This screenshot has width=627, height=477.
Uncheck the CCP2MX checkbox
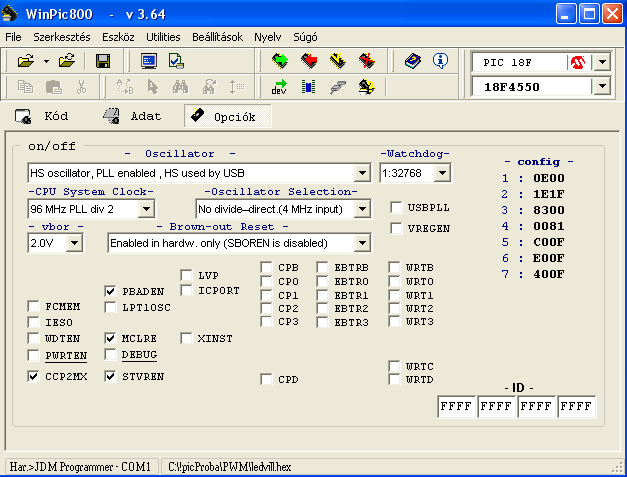pyautogui.click(x=34, y=376)
